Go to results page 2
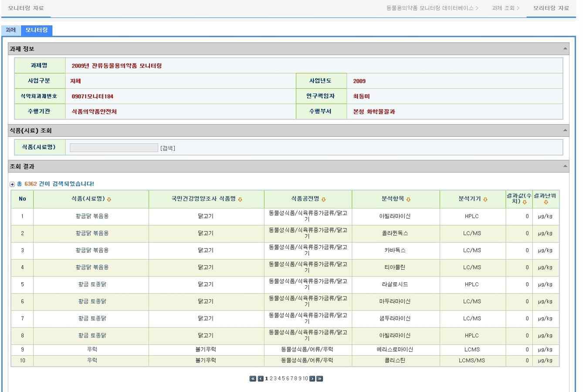Screen dimensions: 583x392 pos(271,378)
